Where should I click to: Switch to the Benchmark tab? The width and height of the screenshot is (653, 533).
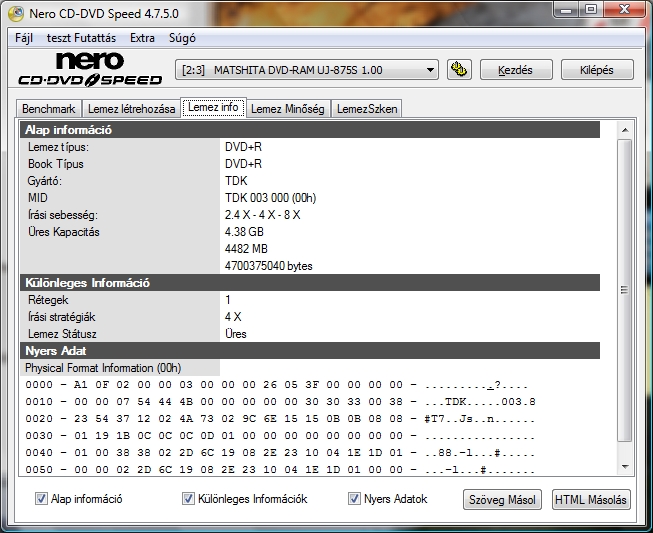(49, 109)
